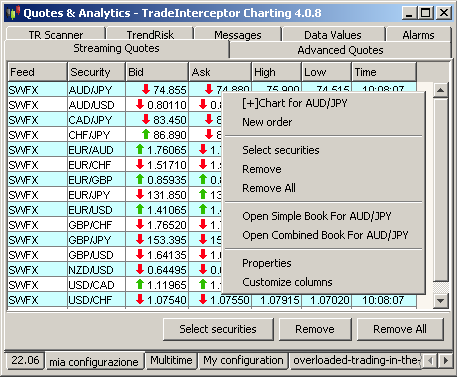
Task: Sort by the Feed column header
Action: [x=37, y=72]
